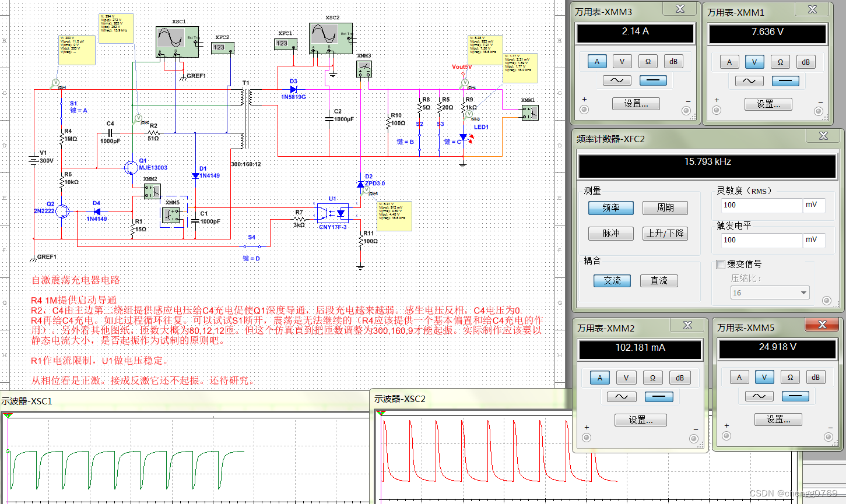Click 设置 button in XMM3 multimeter
The height and width of the screenshot is (504, 846).
coord(636,104)
